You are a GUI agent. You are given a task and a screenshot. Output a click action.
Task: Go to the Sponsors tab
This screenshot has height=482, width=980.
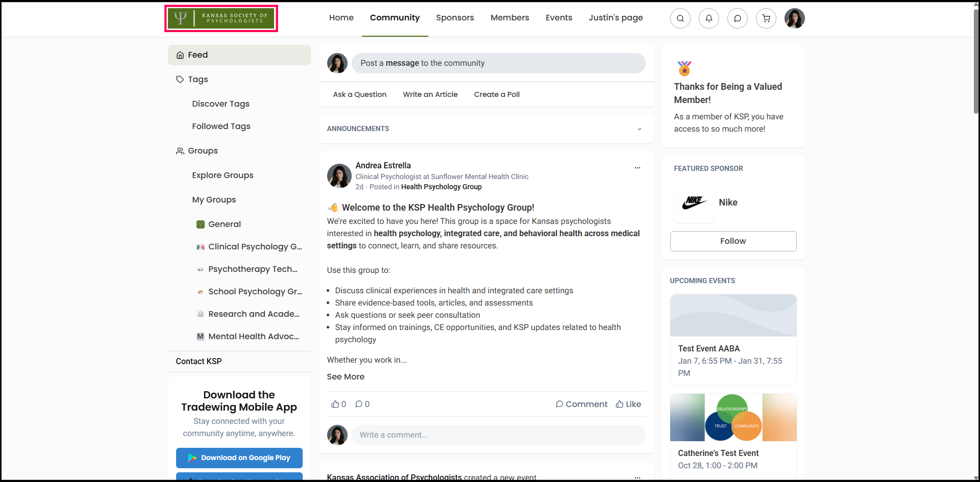(x=455, y=18)
